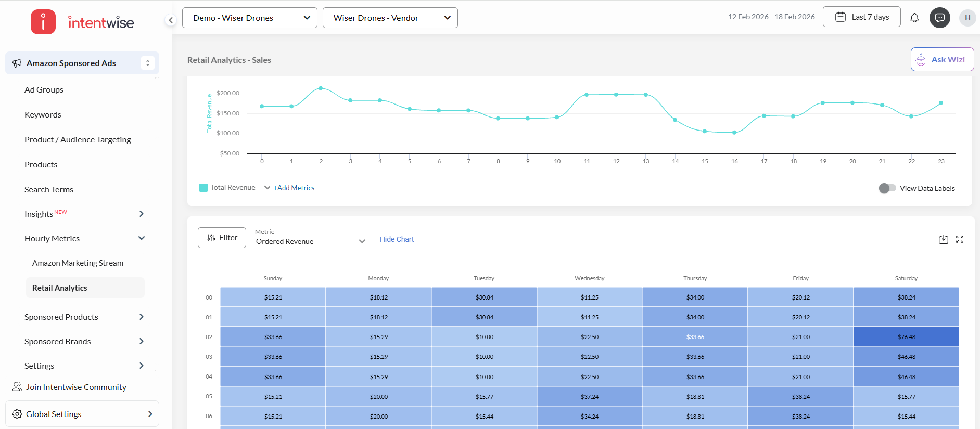Toggle View Data Labels switch
This screenshot has width=980, height=429.
tap(887, 188)
